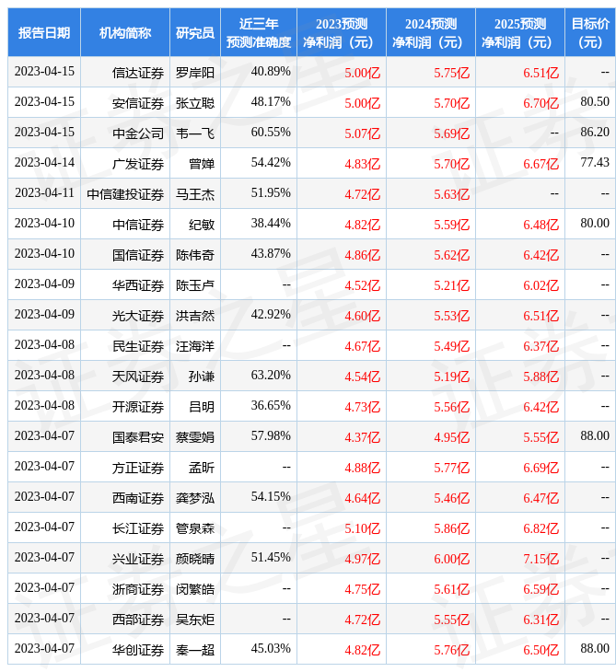
Task: Click accuracy value 60.55%
Action: (271, 132)
